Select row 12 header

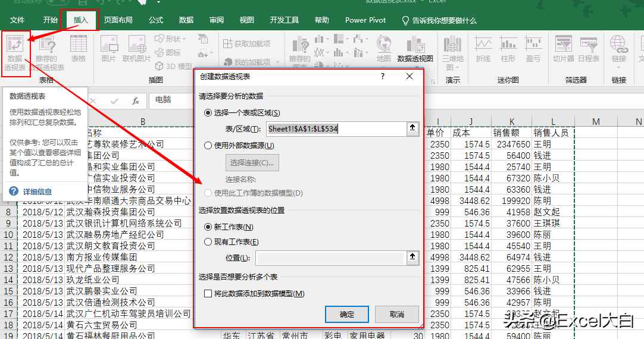(x=8, y=258)
